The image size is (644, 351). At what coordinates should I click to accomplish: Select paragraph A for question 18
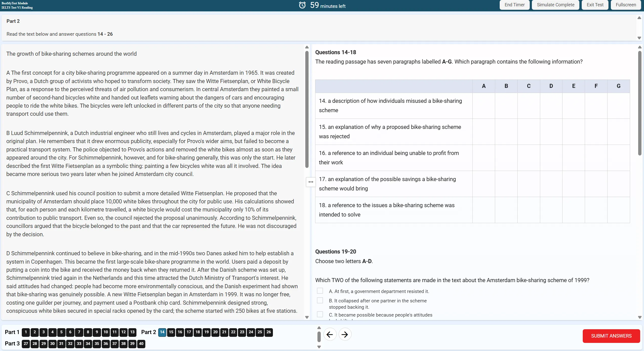tap(484, 210)
